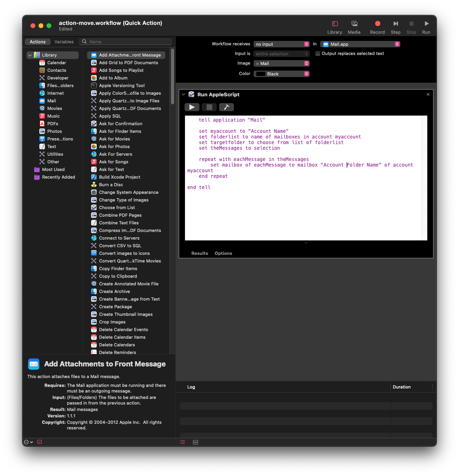
Task: Select the Delete Calendar Events action
Action: pos(120,330)
